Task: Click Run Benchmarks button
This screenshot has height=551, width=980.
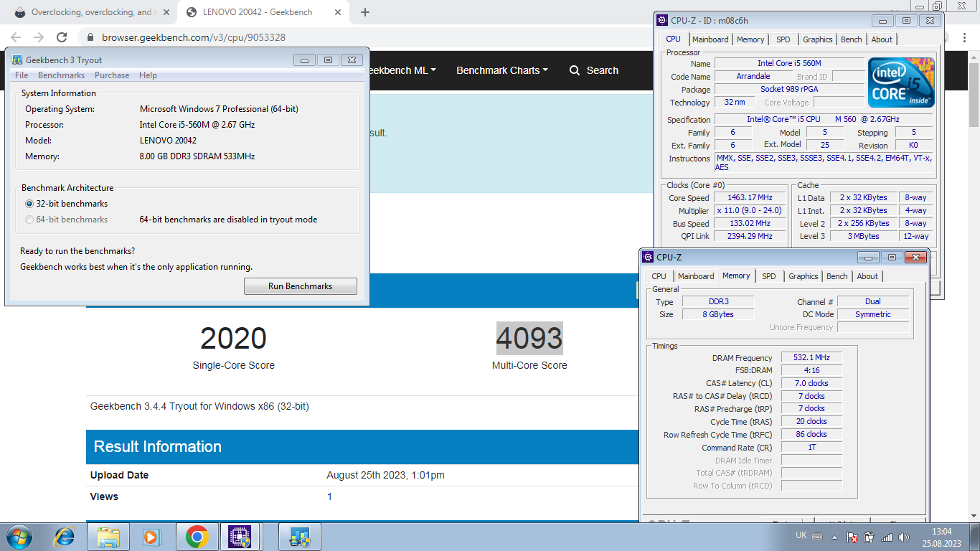Action: [x=300, y=286]
